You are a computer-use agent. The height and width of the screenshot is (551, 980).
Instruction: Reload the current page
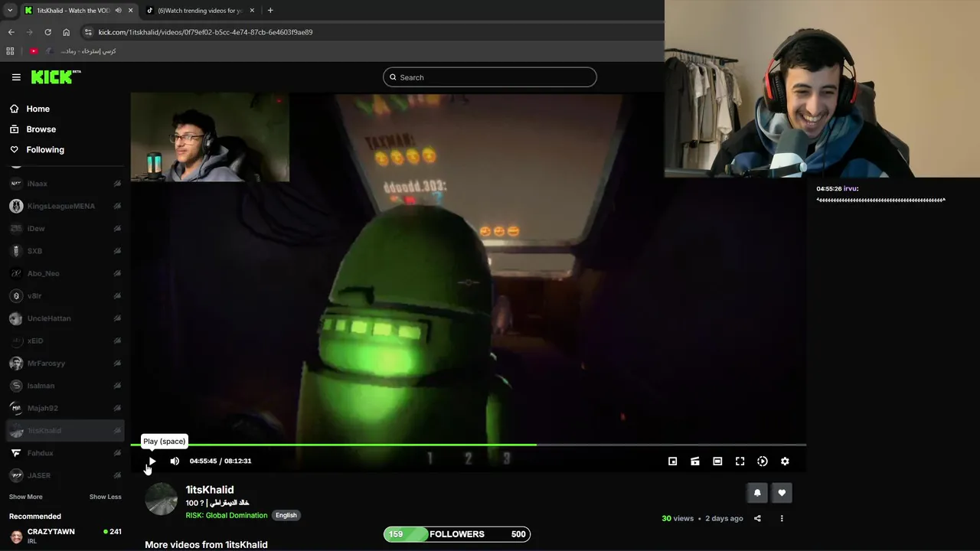(x=47, y=32)
